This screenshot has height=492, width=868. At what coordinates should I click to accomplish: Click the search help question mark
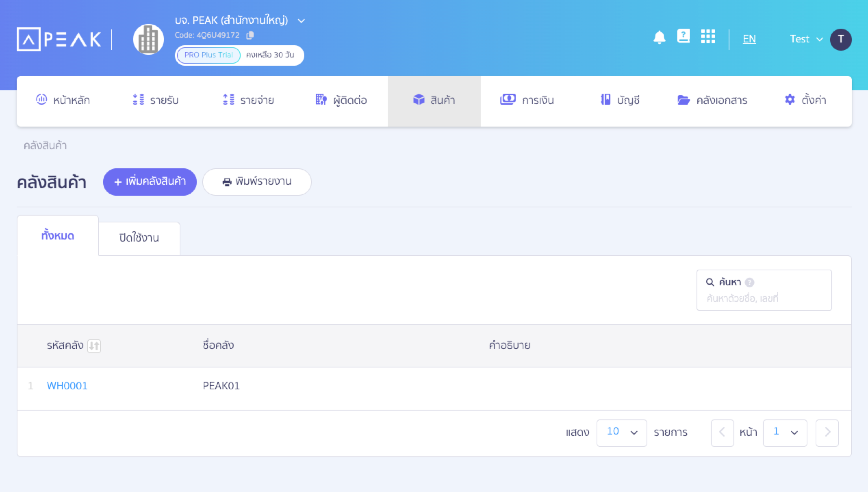tap(749, 282)
